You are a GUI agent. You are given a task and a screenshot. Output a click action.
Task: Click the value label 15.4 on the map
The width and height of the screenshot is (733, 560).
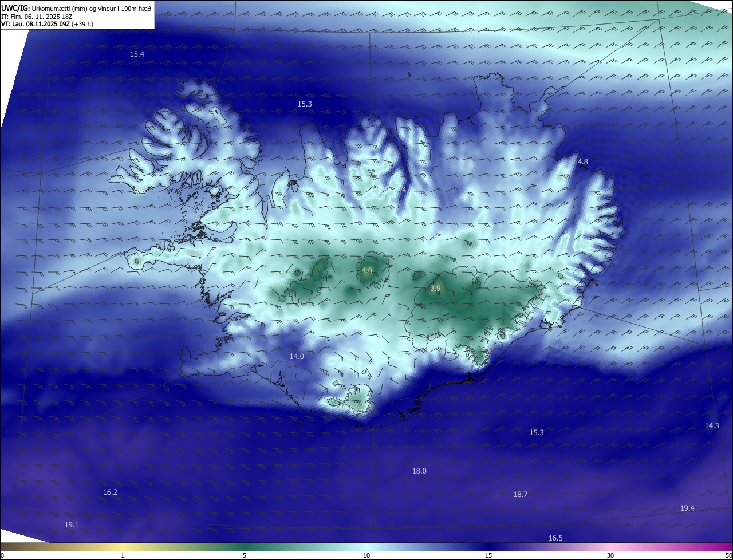137,54
